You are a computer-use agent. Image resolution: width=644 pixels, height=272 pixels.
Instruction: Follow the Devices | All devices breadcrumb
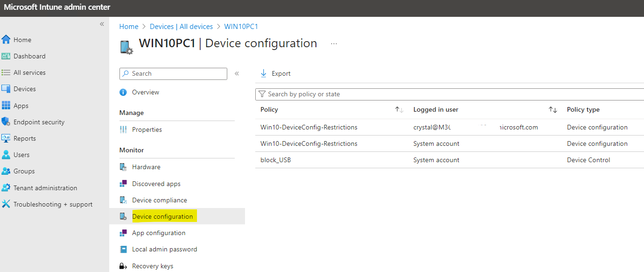181,27
